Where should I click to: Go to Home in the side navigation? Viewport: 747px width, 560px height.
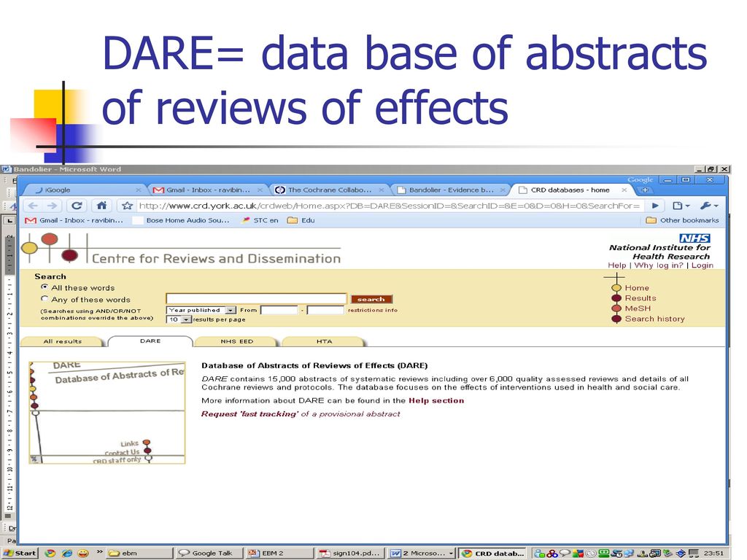pos(636,287)
